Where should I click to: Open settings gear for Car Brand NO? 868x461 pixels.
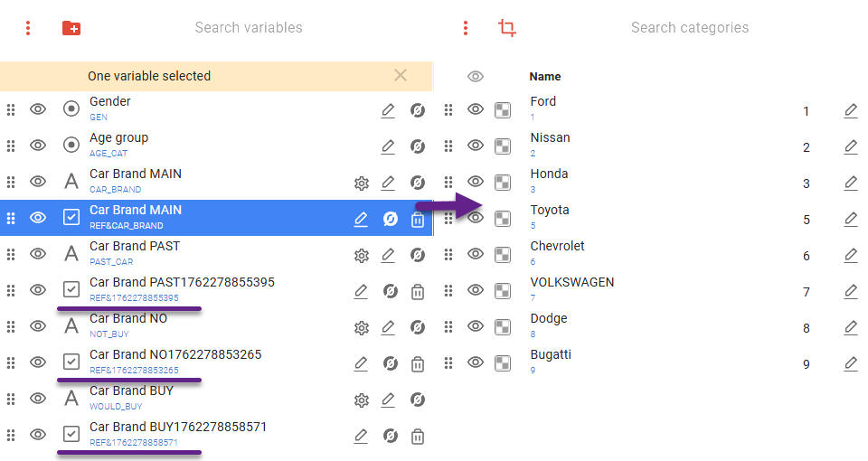point(362,327)
